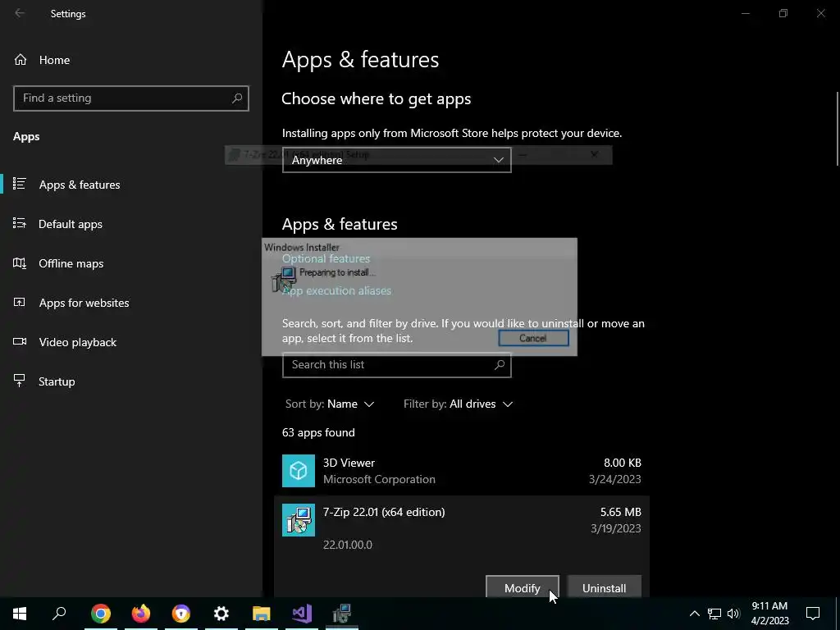Switch to the installer taskbar icon

click(342, 614)
